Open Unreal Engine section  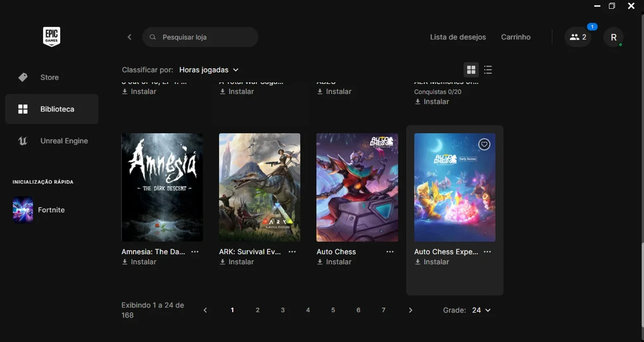[52, 141]
